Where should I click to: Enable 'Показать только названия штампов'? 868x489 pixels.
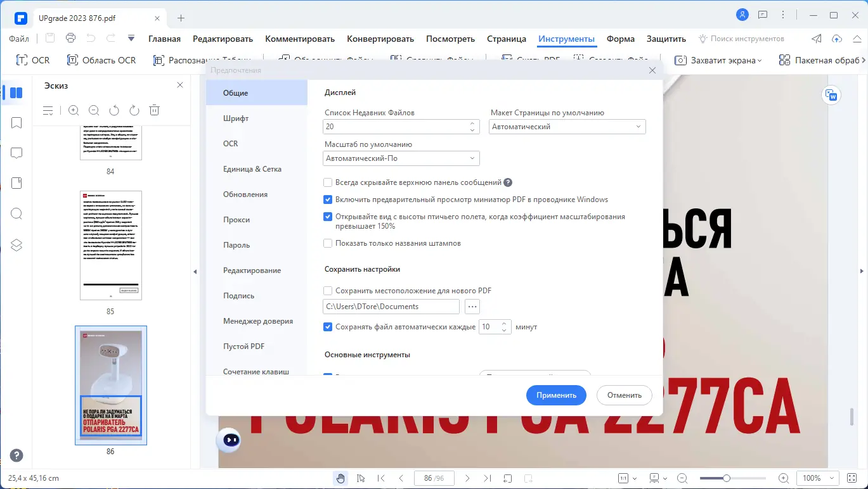click(x=328, y=243)
